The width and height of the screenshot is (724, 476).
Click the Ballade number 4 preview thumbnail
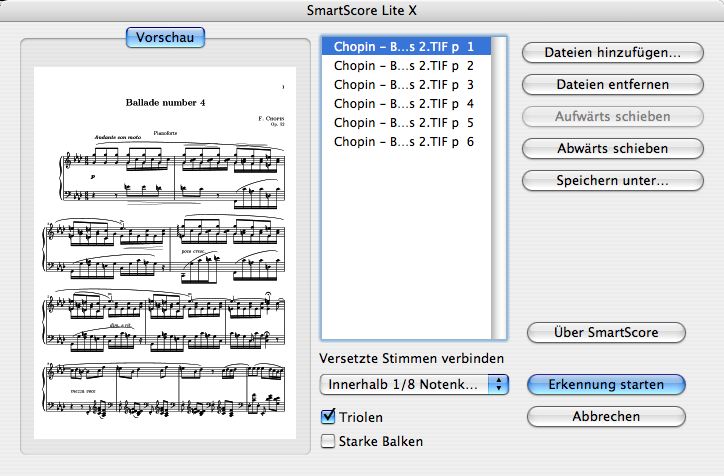coord(165,253)
